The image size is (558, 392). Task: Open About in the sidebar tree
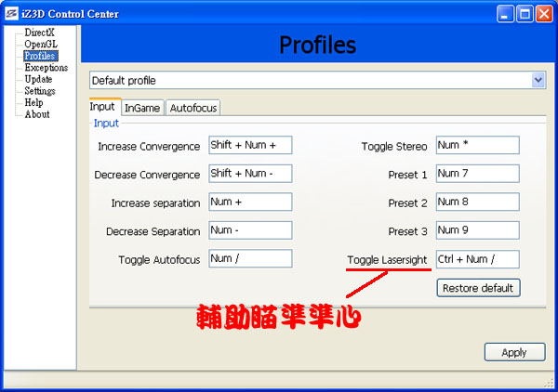(x=37, y=114)
